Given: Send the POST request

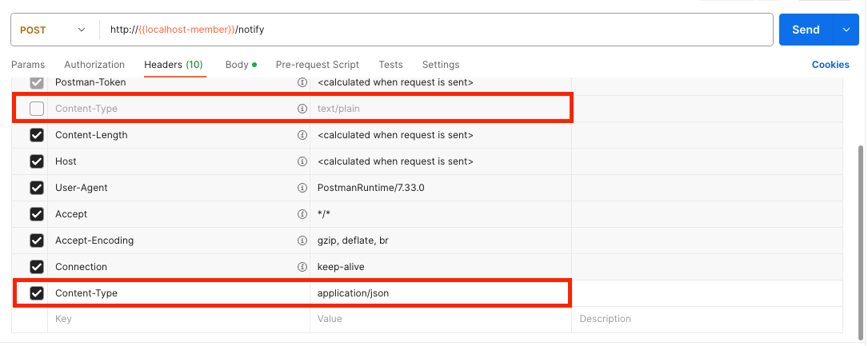Looking at the screenshot, I should 806,30.
